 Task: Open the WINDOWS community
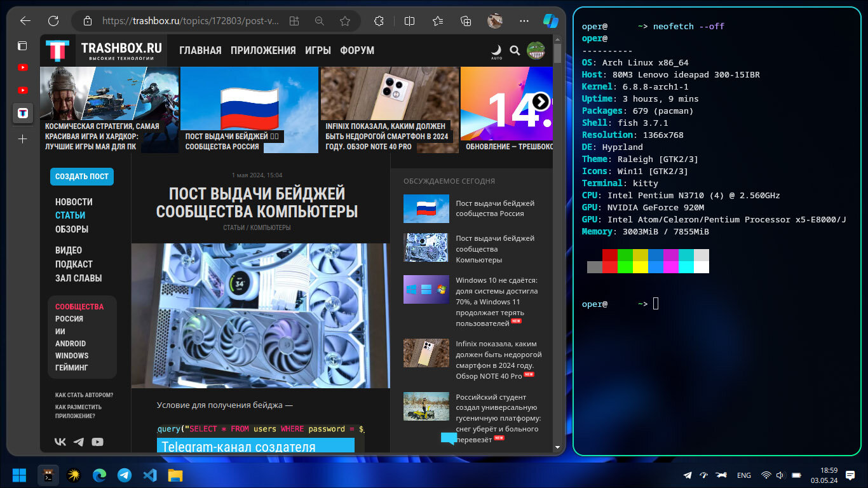[72, 356]
